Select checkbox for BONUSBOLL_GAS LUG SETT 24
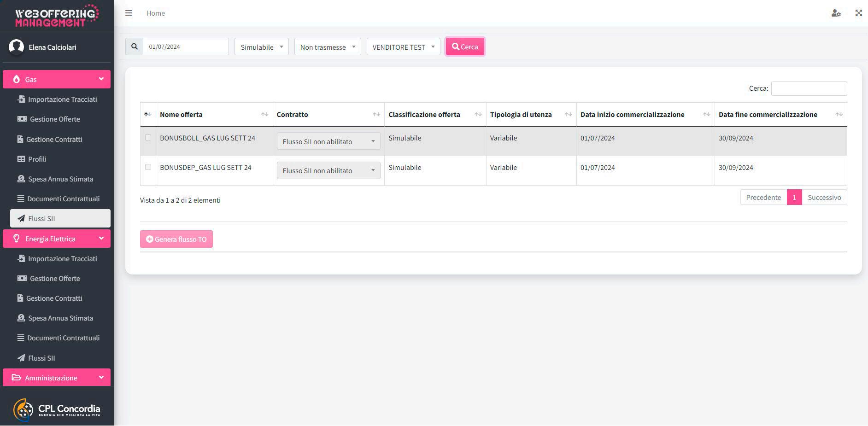 (x=148, y=138)
